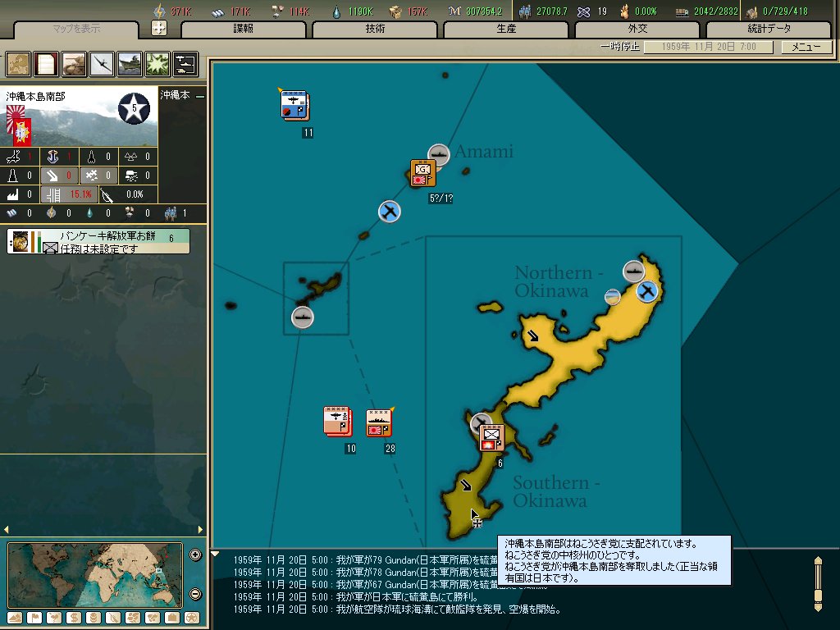Click the plus button beside マップを表示 tab
840x630 pixels.
[159, 28]
